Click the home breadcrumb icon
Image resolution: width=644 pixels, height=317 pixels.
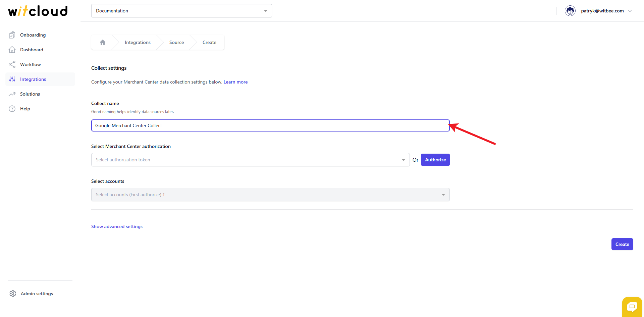[103, 42]
